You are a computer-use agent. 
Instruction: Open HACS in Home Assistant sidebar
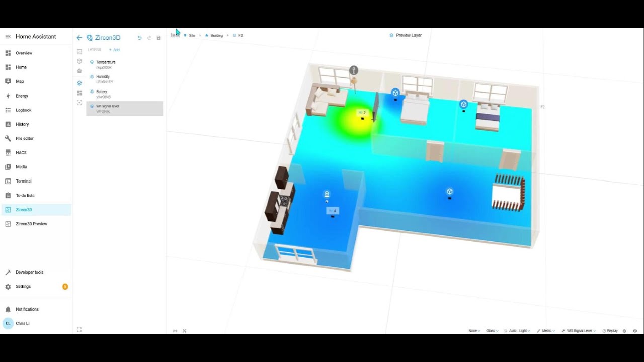(x=36, y=152)
